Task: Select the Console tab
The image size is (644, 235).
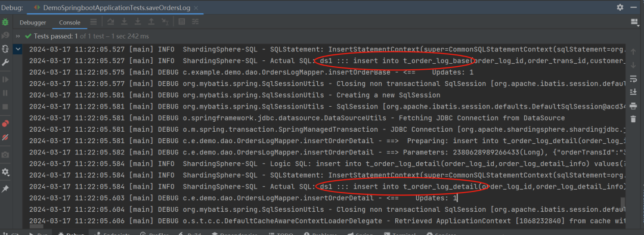Action: 70,23
